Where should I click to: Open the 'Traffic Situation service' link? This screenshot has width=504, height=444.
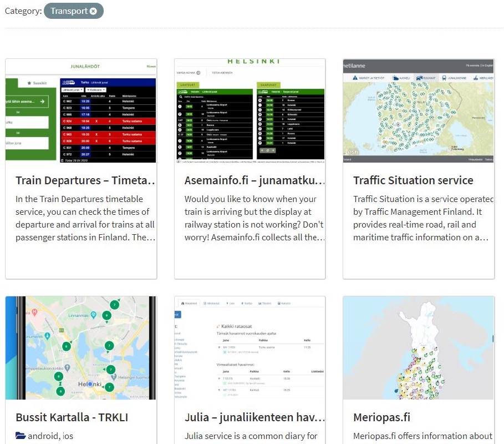[x=413, y=180]
